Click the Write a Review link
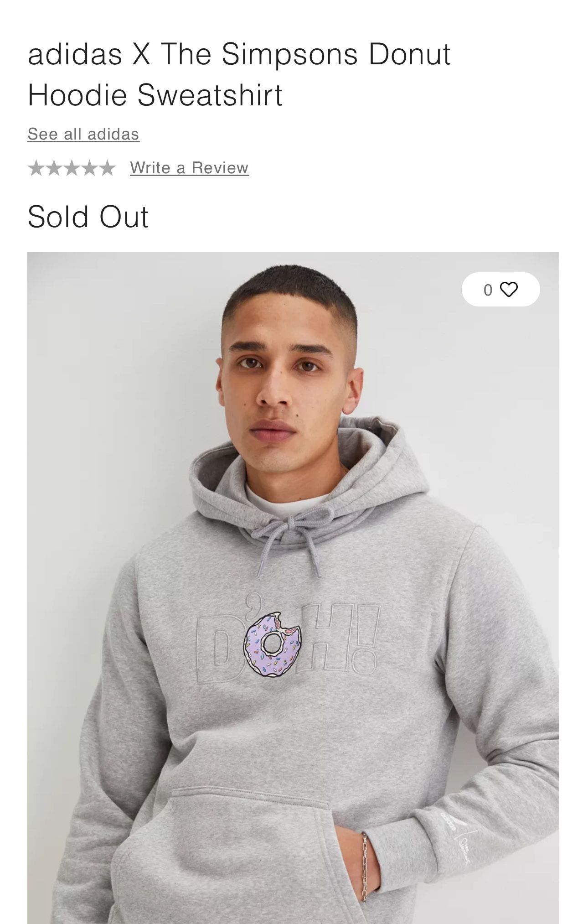588x924 pixels. click(x=189, y=168)
